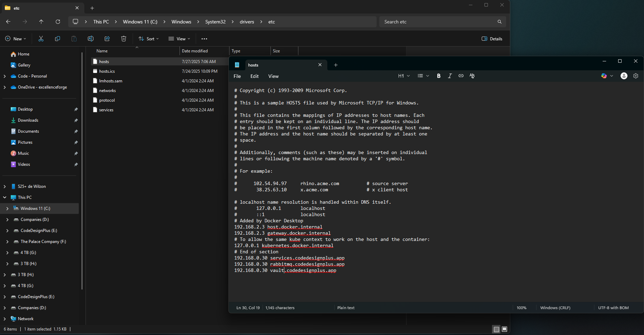
Task: Add a new tab in Notepad
Action: [336, 65]
